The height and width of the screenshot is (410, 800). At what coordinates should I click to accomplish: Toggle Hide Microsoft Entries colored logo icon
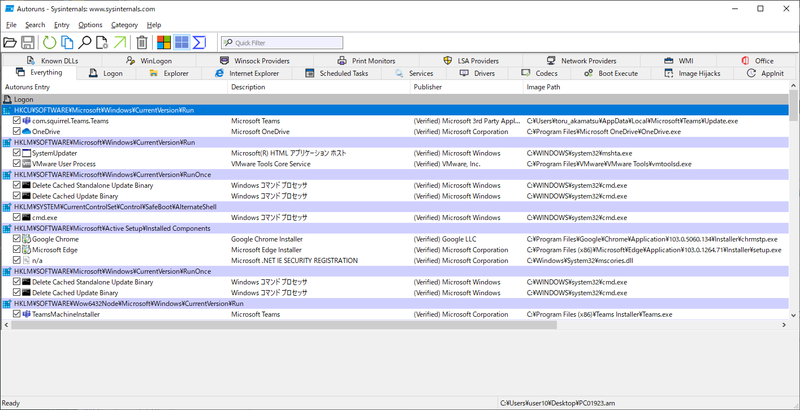click(164, 42)
